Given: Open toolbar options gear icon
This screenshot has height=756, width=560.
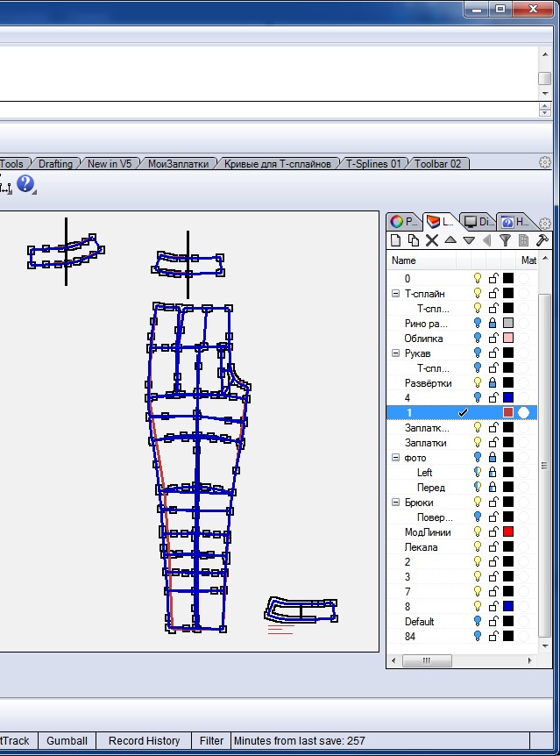Looking at the screenshot, I should click(544, 163).
